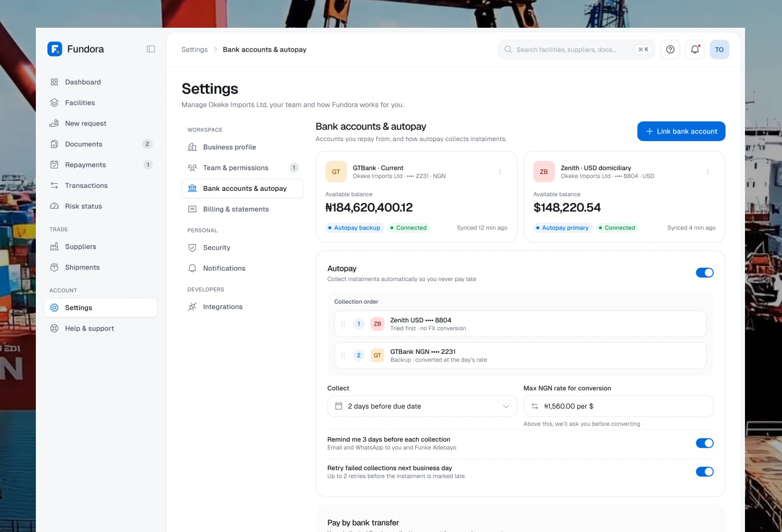The image size is (782, 532).
Task: Click the Settings gear icon in sidebar
Action: 54,308
